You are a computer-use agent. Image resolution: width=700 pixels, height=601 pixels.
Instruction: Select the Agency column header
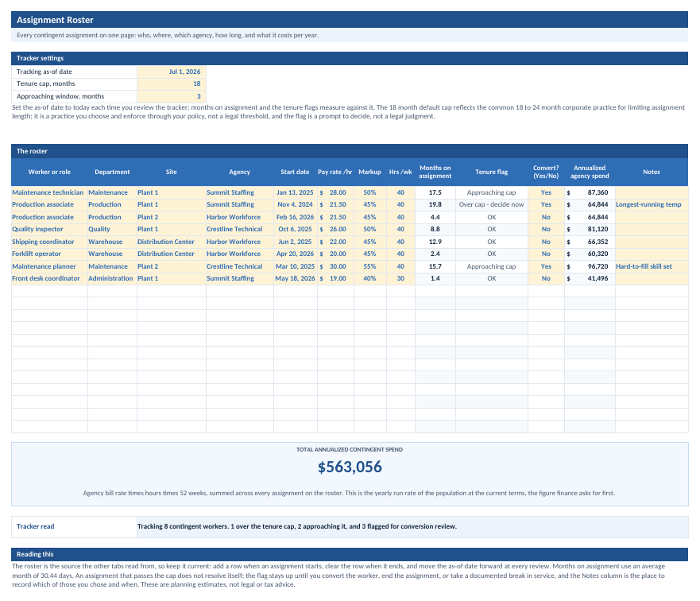click(x=240, y=172)
